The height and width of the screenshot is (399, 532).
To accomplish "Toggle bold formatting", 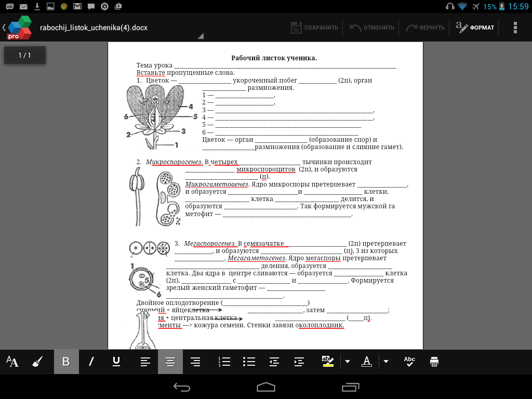I will click(x=66, y=362).
